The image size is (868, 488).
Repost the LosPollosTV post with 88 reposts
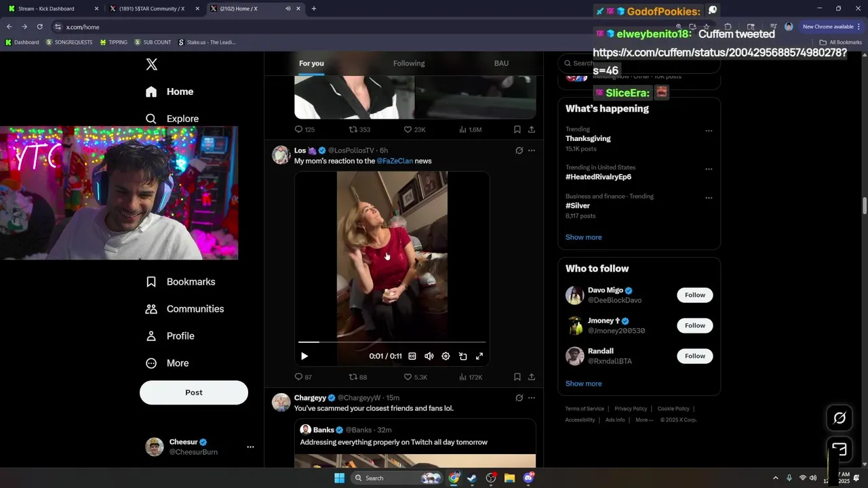pyautogui.click(x=357, y=377)
